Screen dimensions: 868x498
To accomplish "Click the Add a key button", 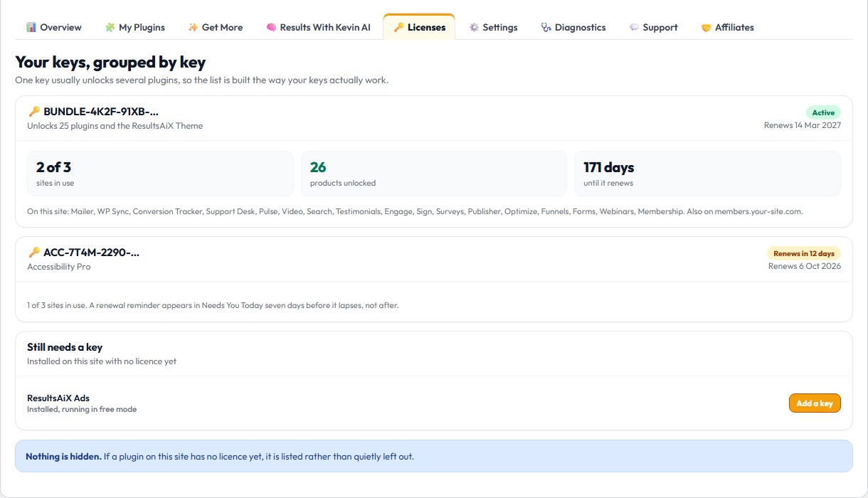I will coord(815,403).
